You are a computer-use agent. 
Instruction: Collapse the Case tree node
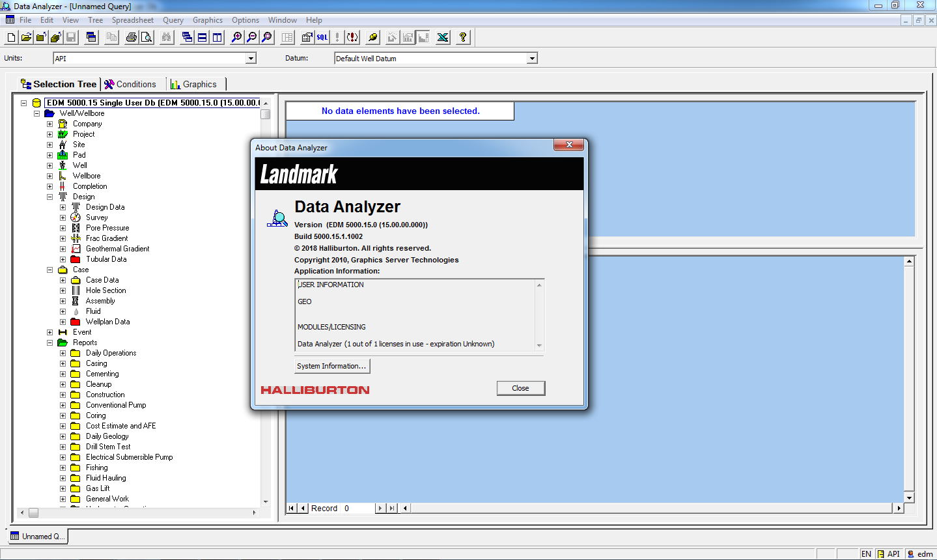pos(49,270)
